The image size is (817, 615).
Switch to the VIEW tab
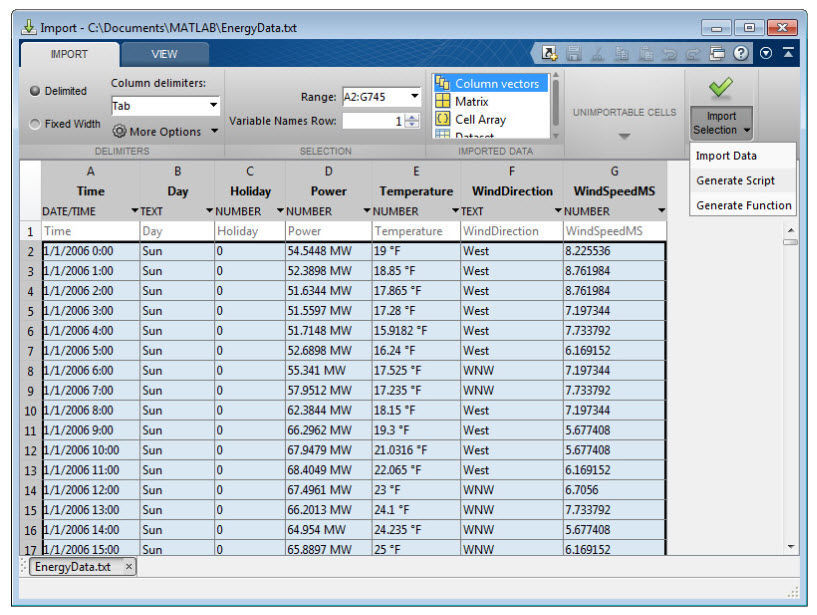(164, 54)
